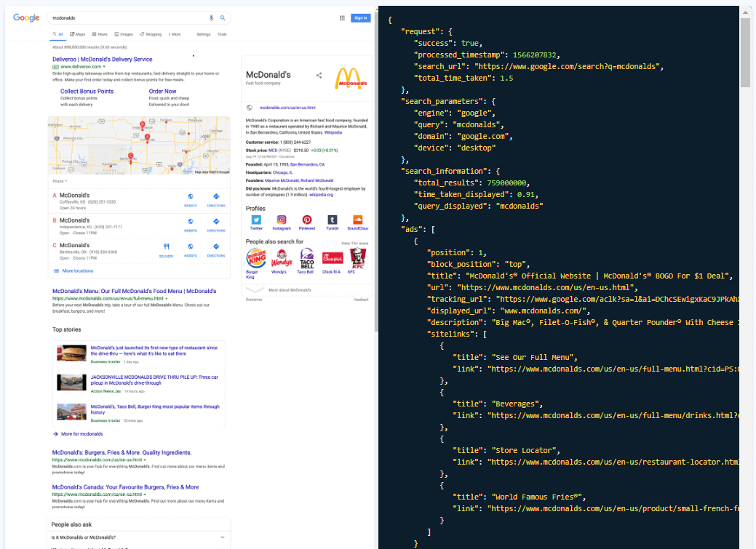
Task: Open the Settings menu below the search bar
Action: [204, 34]
